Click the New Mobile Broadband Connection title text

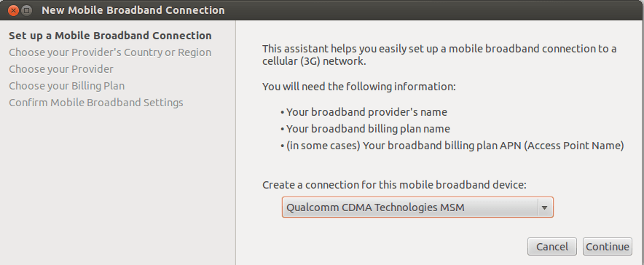click(x=133, y=10)
